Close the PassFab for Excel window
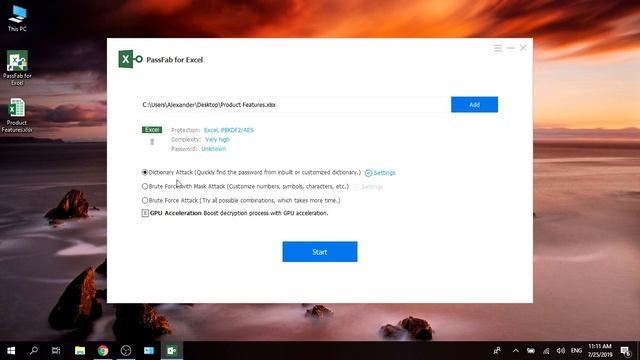The width and height of the screenshot is (640, 360). [523, 48]
